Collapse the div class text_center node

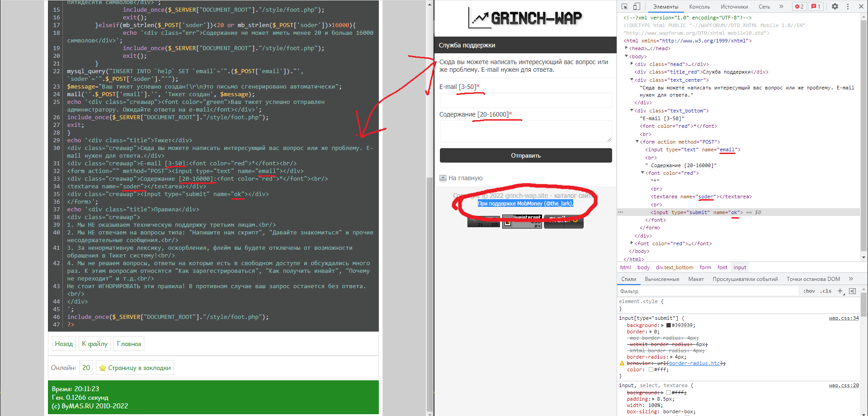point(632,80)
